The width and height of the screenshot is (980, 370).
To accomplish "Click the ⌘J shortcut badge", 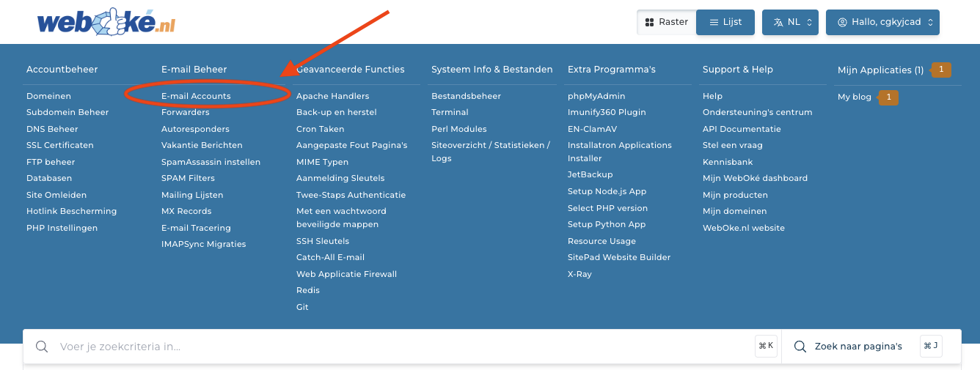I will click(931, 347).
